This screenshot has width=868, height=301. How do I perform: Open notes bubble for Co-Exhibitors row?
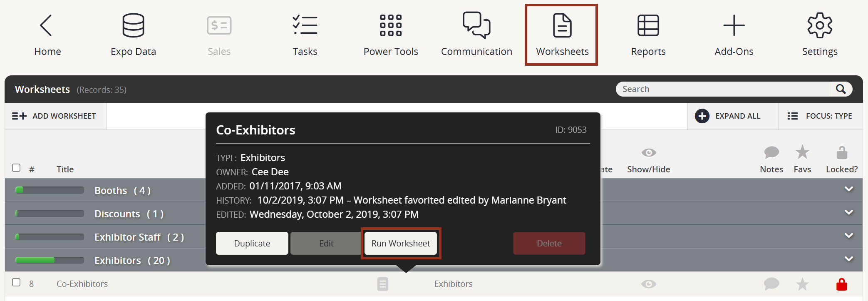771,284
